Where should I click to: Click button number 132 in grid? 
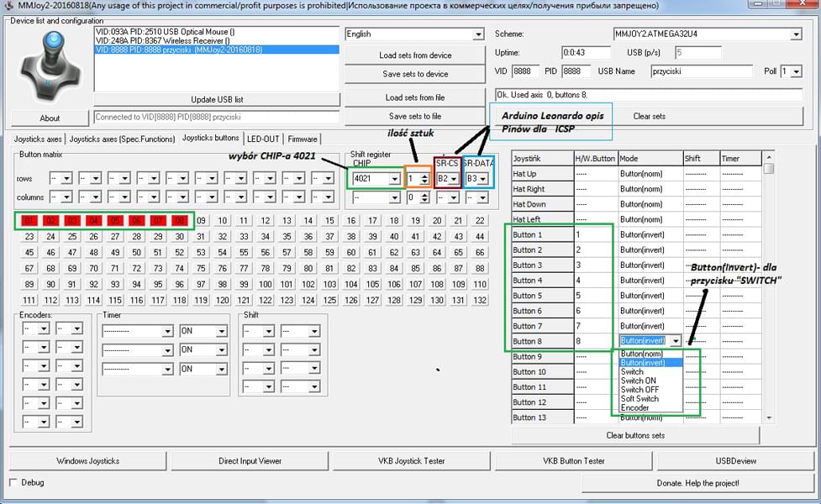pyautogui.click(x=480, y=300)
